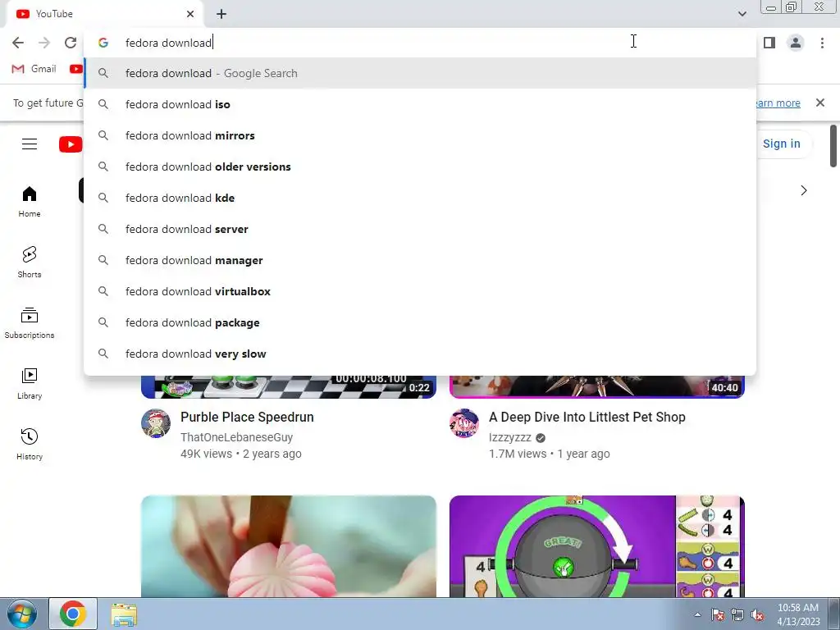This screenshot has height=630, width=840.
Task: Toggle Chrome side panel icon
Action: click(x=769, y=43)
